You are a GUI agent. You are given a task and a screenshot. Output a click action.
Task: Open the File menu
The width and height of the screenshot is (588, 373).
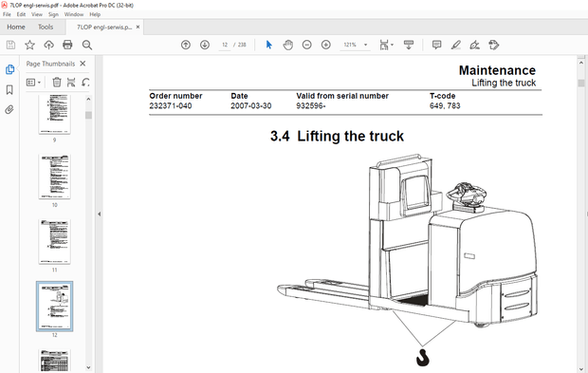7,14
